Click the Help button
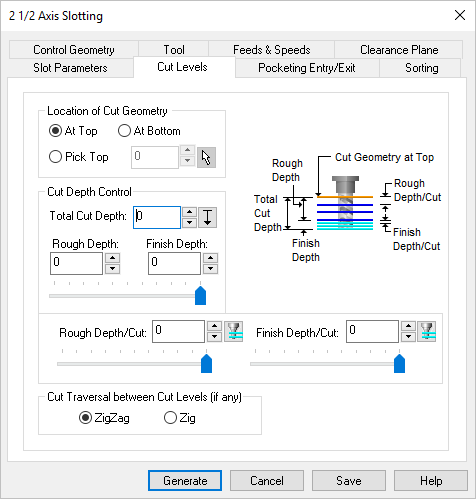The image size is (476, 499). pyautogui.click(x=431, y=481)
